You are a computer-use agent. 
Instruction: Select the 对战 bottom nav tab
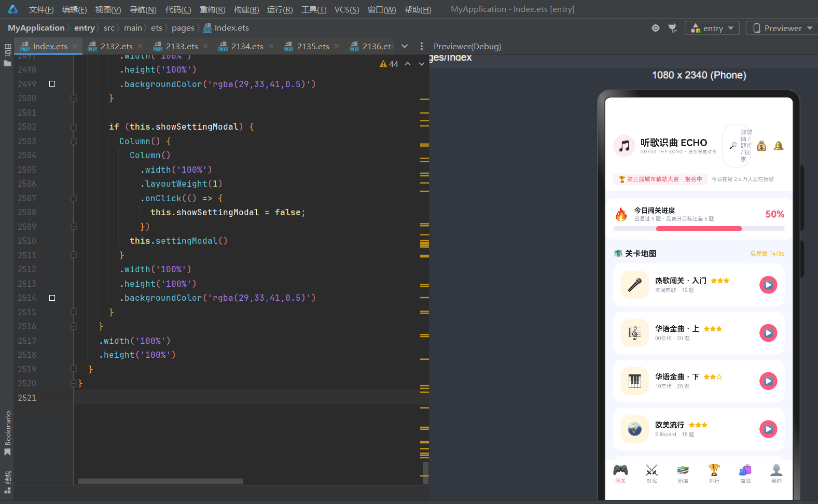[x=651, y=474]
